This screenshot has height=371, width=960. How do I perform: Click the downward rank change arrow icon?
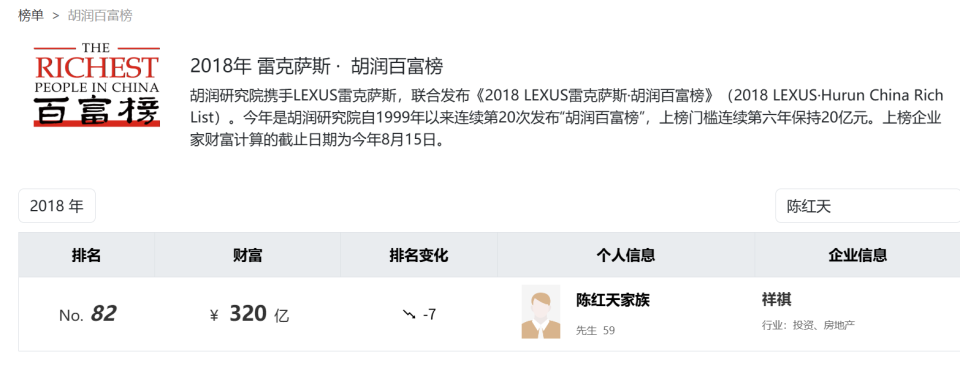point(408,315)
